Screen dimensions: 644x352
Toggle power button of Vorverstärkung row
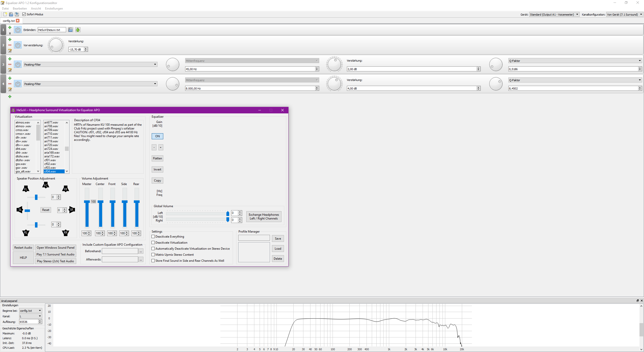(x=18, y=45)
